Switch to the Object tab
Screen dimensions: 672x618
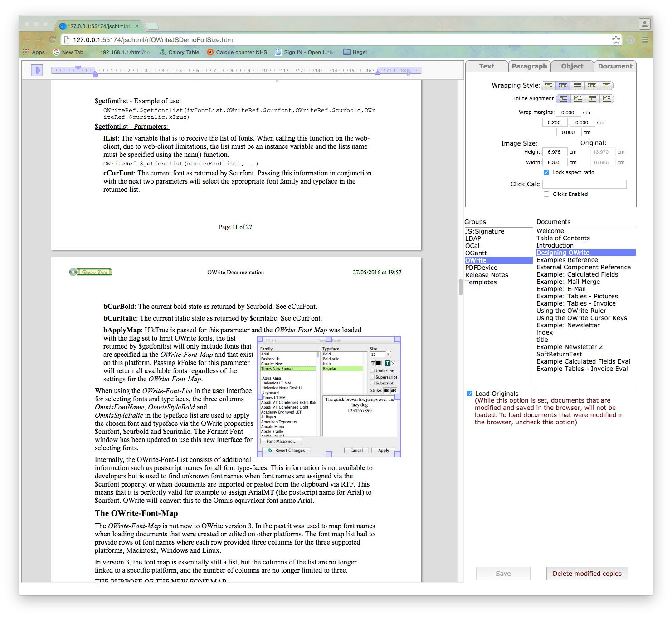tap(572, 66)
